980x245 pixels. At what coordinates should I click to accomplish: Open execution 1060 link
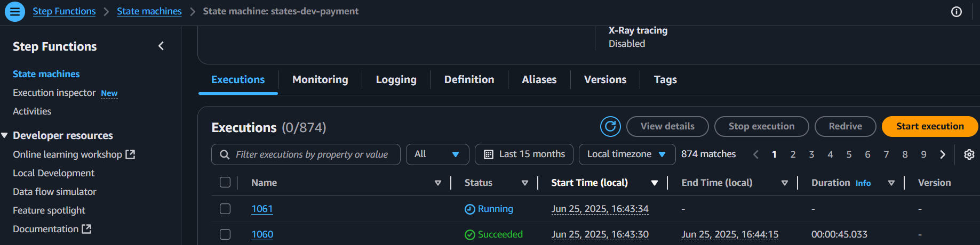[262, 234]
